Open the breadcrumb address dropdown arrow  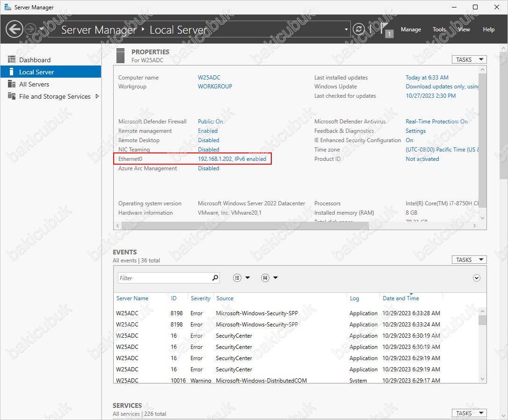346,29
